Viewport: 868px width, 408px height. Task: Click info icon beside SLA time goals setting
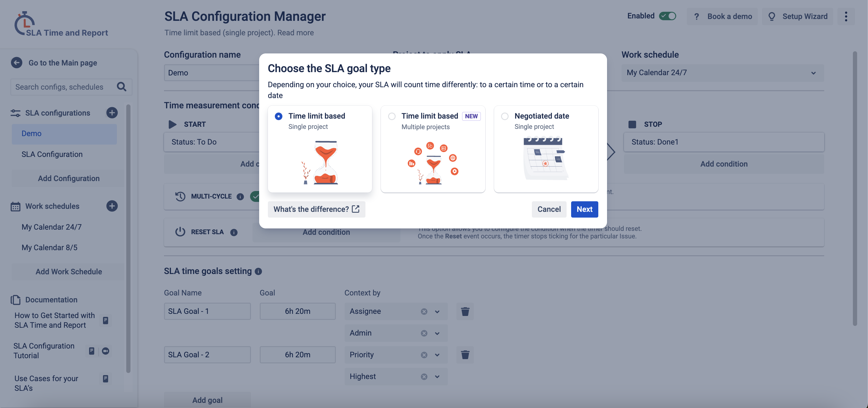pyautogui.click(x=259, y=271)
